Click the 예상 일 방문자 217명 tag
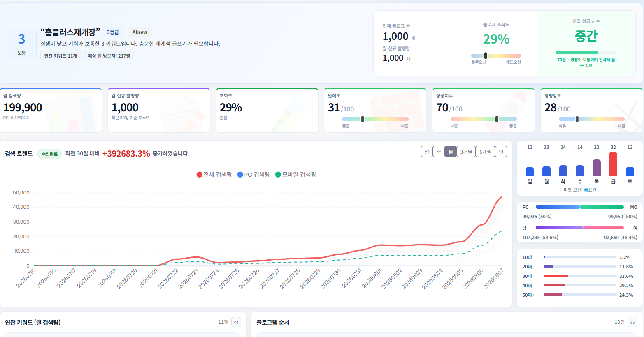Viewport: 644px width, 337px height. coord(109,56)
